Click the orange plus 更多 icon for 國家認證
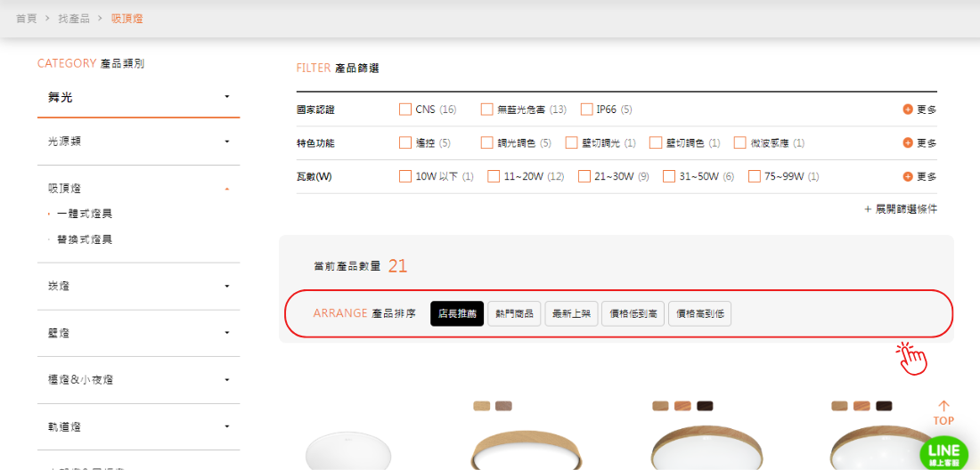The width and height of the screenshot is (980, 470). [908, 109]
